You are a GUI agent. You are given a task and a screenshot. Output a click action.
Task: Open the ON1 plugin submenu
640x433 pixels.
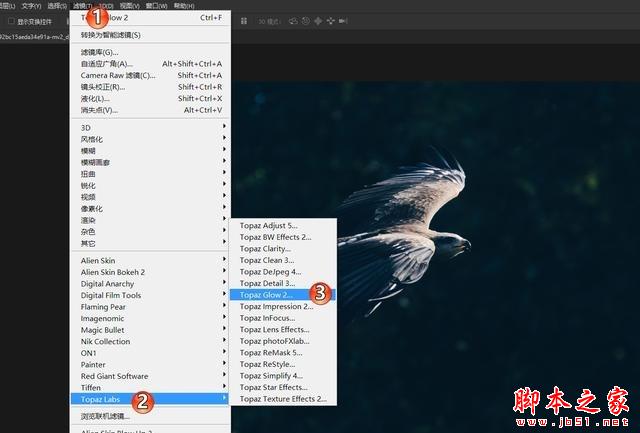pyautogui.click(x=150, y=353)
